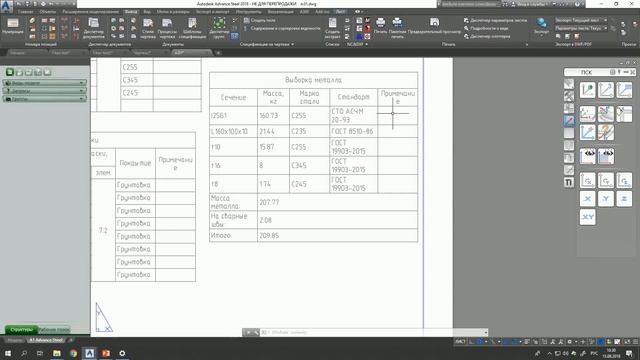640x360 pixels.
Task: Click Выборка металла table title
Action: [x=313, y=80]
